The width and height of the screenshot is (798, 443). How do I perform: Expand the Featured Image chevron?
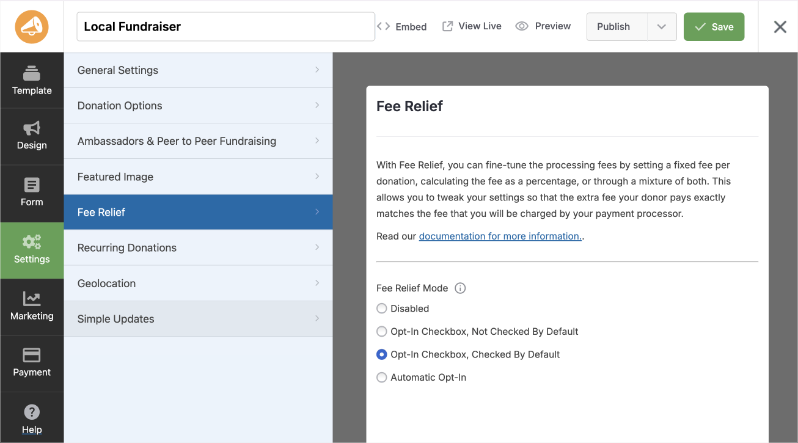[x=317, y=176]
